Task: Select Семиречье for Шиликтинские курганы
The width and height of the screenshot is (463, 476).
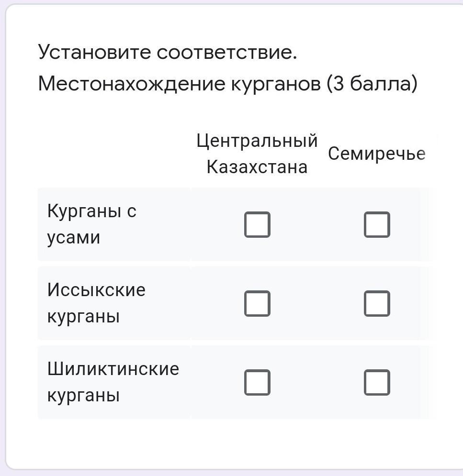Action: [x=377, y=382]
